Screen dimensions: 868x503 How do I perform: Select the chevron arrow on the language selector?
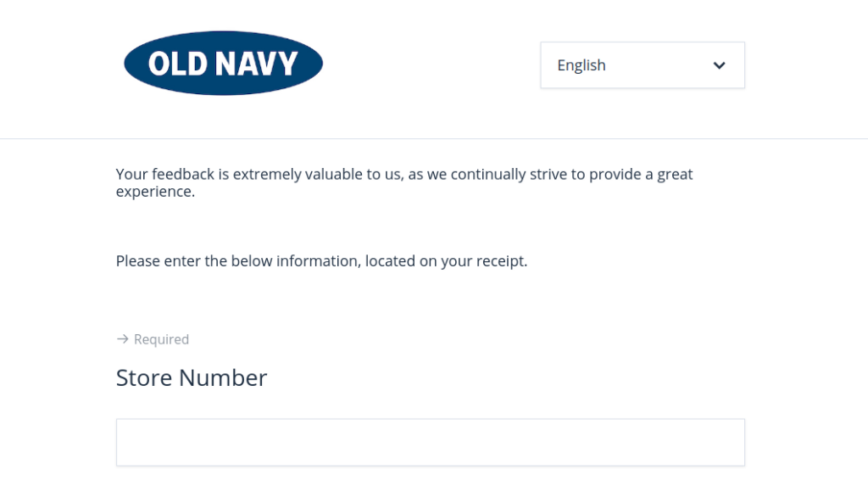tap(720, 65)
